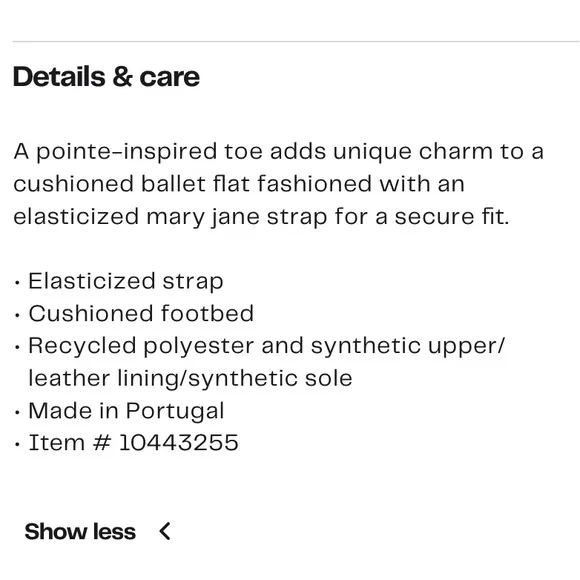This screenshot has width=580, height=580.
Task: Click the pointe-inspired toe description sentence
Action: (278, 184)
